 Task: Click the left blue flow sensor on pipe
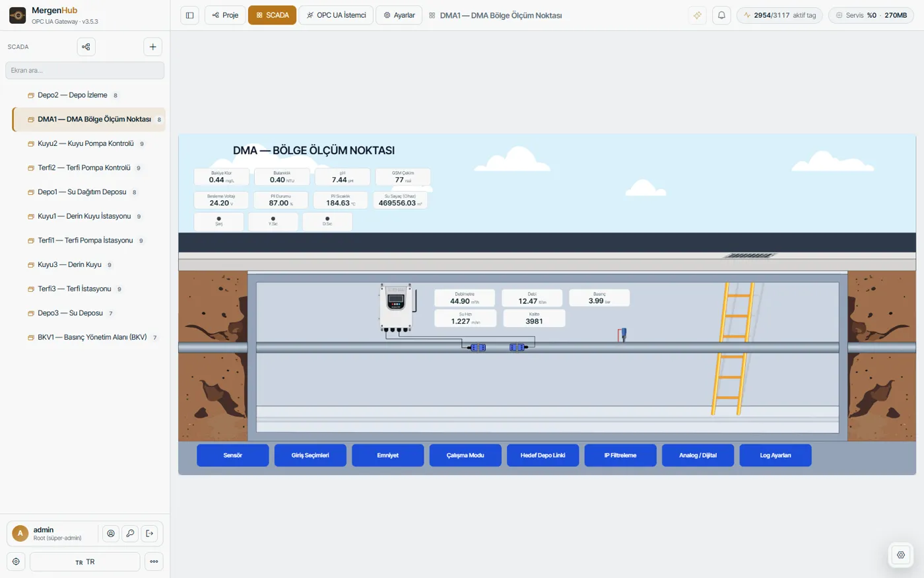[x=477, y=347]
